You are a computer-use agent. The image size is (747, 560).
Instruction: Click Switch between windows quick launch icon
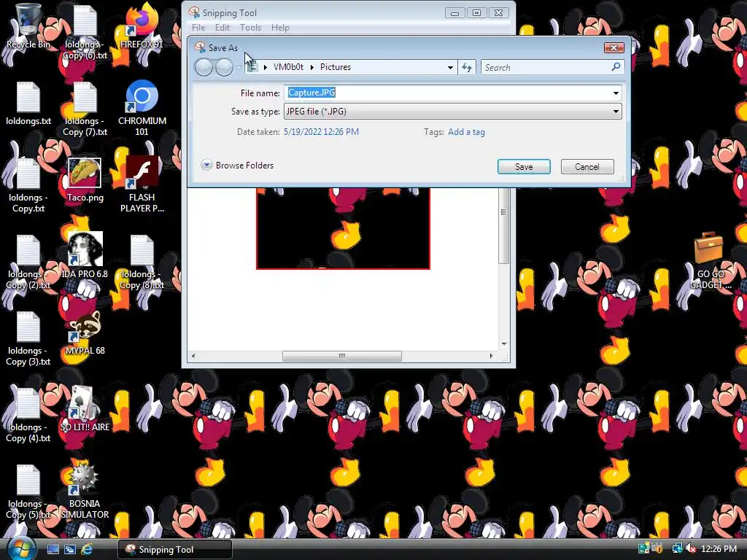coord(70,549)
